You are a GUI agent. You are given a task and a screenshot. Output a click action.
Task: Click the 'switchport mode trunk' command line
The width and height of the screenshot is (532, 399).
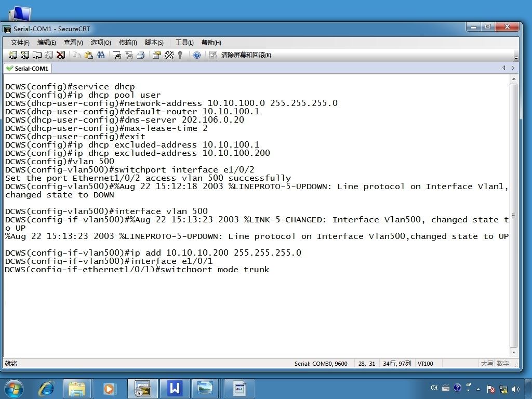pos(137,270)
